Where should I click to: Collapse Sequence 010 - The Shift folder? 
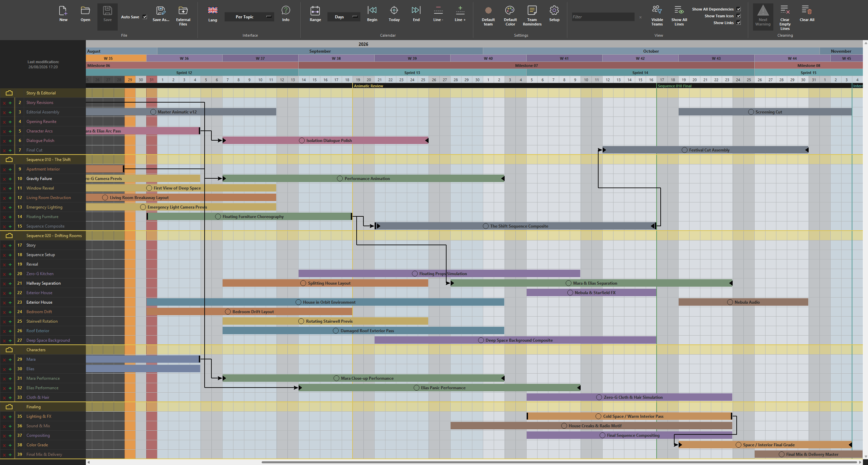click(x=9, y=160)
